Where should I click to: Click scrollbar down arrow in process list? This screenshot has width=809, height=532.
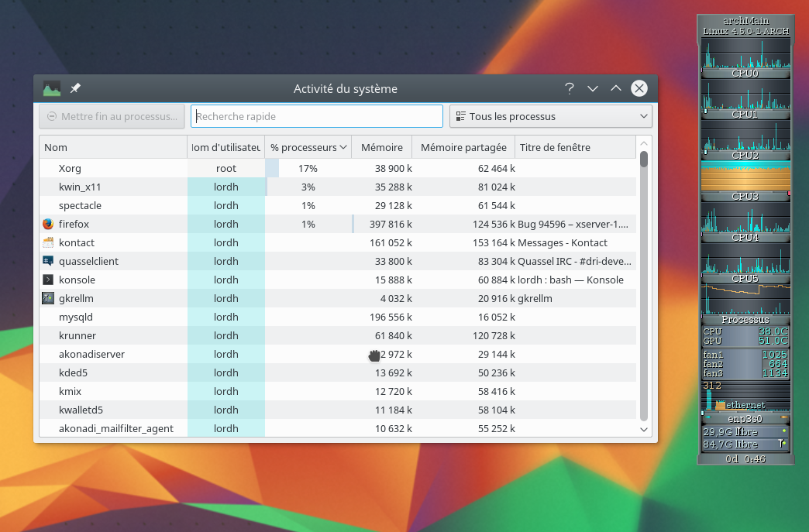[x=643, y=429]
